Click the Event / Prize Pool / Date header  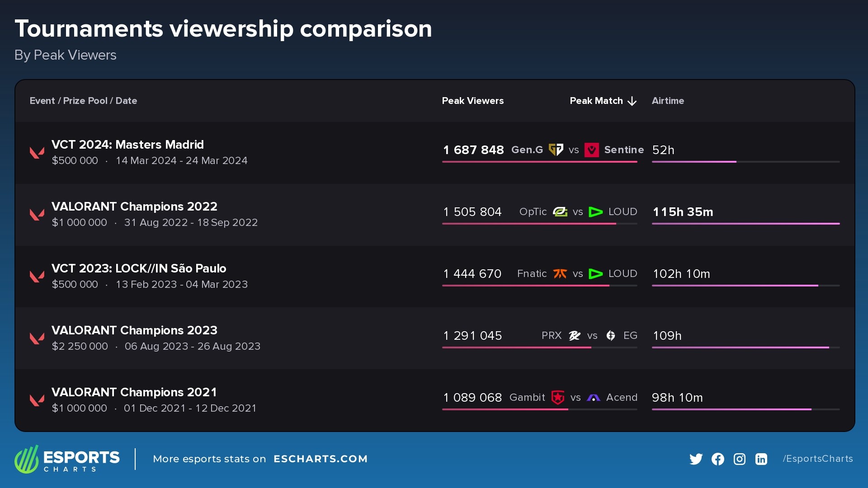(x=83, y=101)
